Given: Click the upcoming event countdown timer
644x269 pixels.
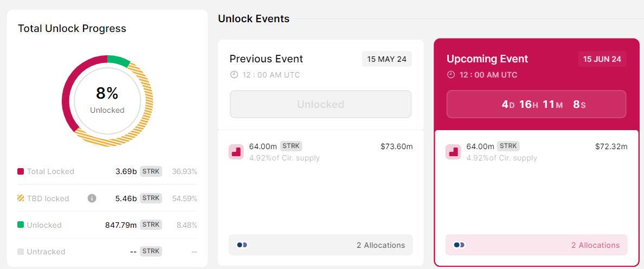Looking at the screenshot, I should click(x=536, y=104).
